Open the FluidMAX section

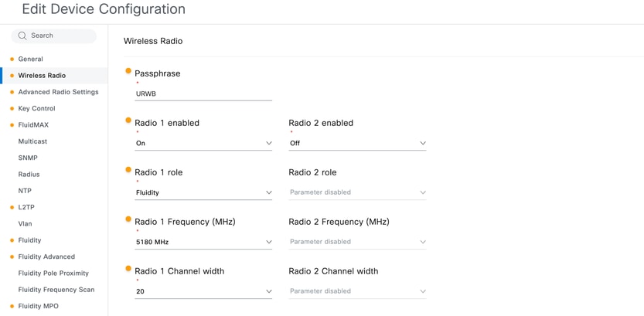tap(33, 124)
